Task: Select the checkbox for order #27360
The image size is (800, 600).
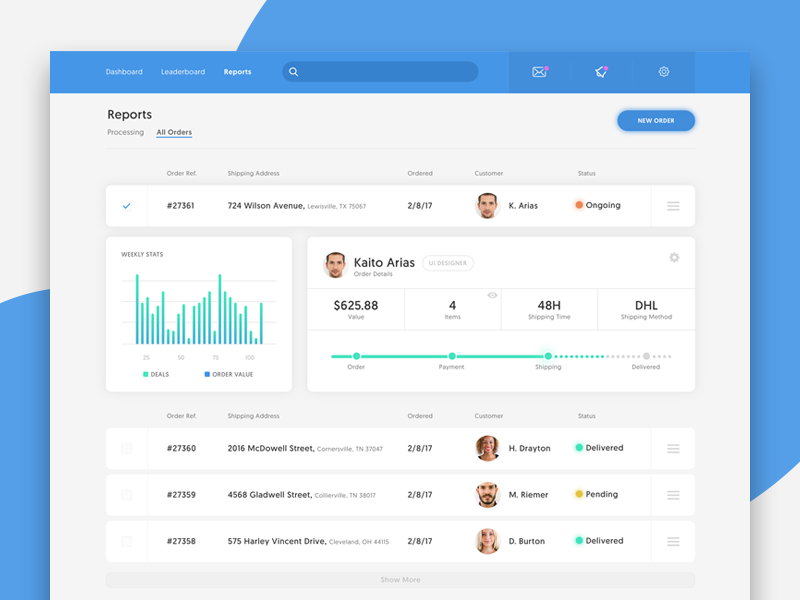Action: 126,449
